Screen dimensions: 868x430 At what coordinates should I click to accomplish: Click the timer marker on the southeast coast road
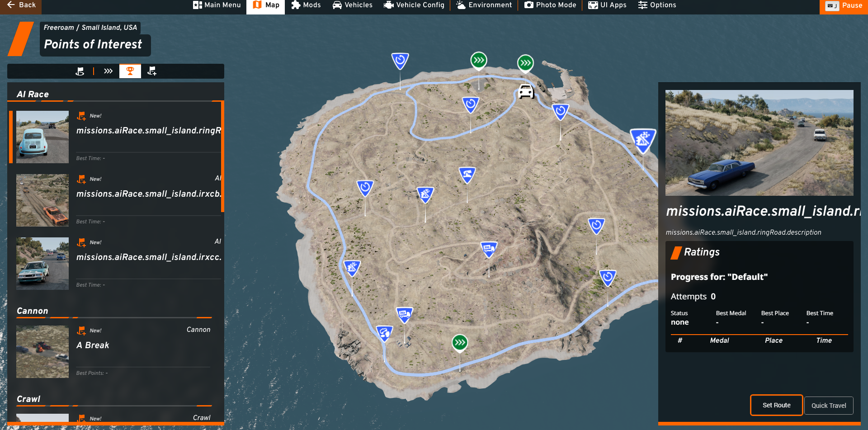click(608, 278)
